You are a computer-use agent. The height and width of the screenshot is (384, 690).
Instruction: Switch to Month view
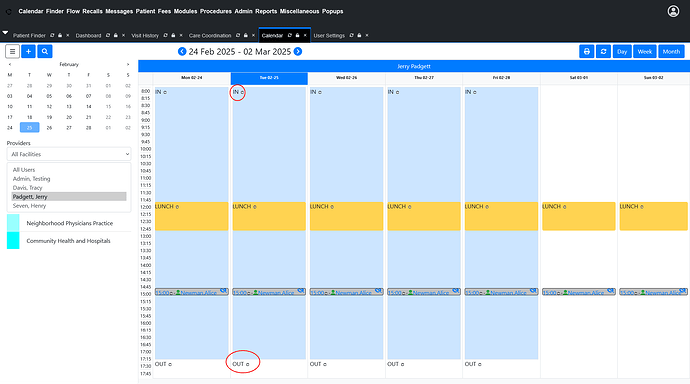point(671,51)
